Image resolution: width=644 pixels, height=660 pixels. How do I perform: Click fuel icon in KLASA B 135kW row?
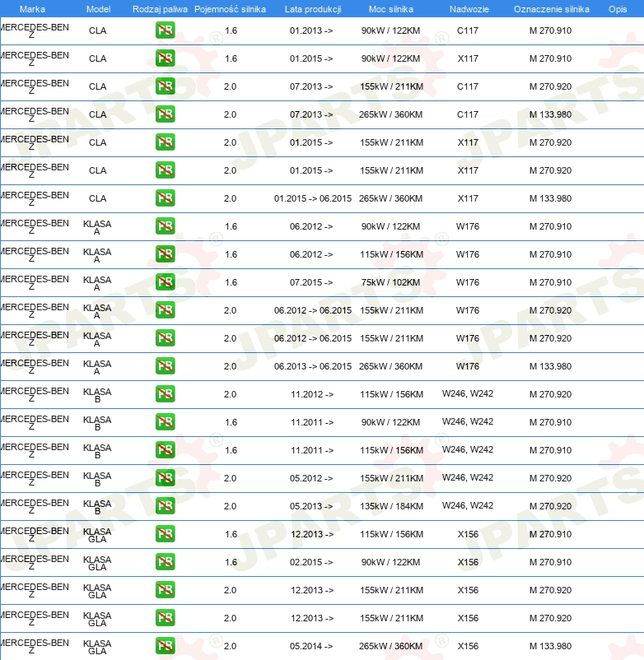165,506
